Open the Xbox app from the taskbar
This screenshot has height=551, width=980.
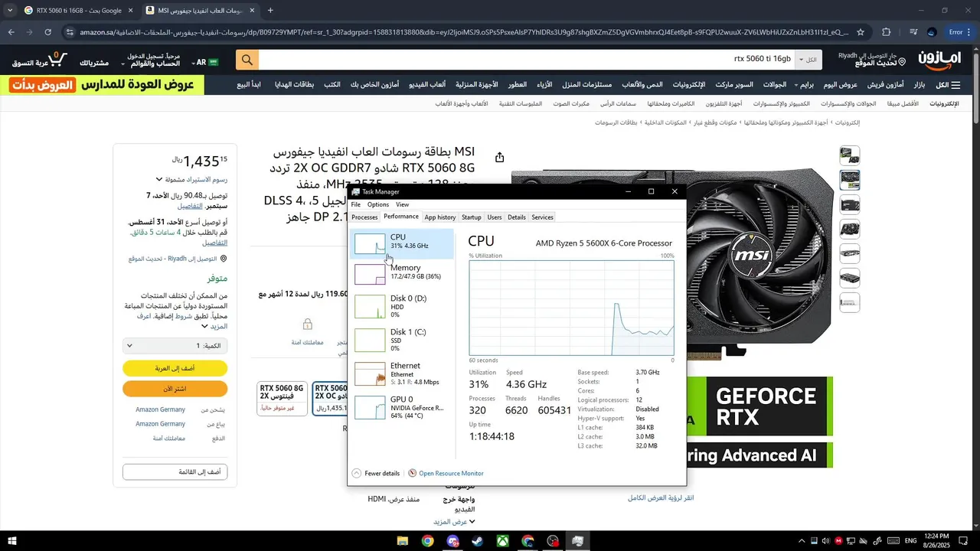coord(502,541)
